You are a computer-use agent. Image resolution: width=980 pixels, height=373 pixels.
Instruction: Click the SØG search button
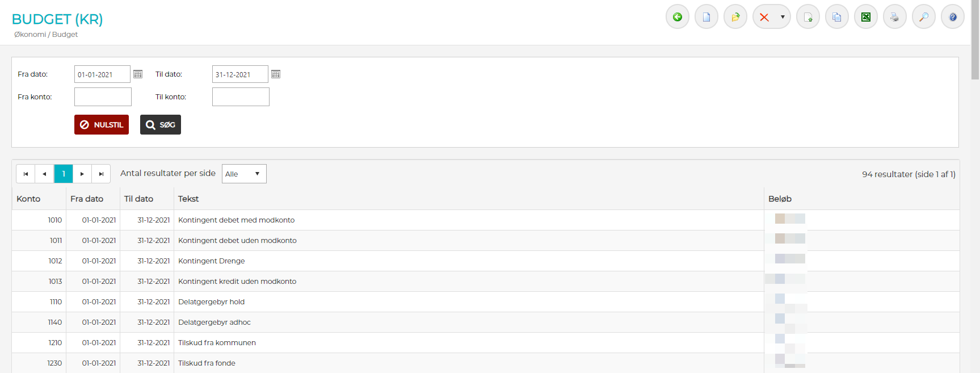161,125
